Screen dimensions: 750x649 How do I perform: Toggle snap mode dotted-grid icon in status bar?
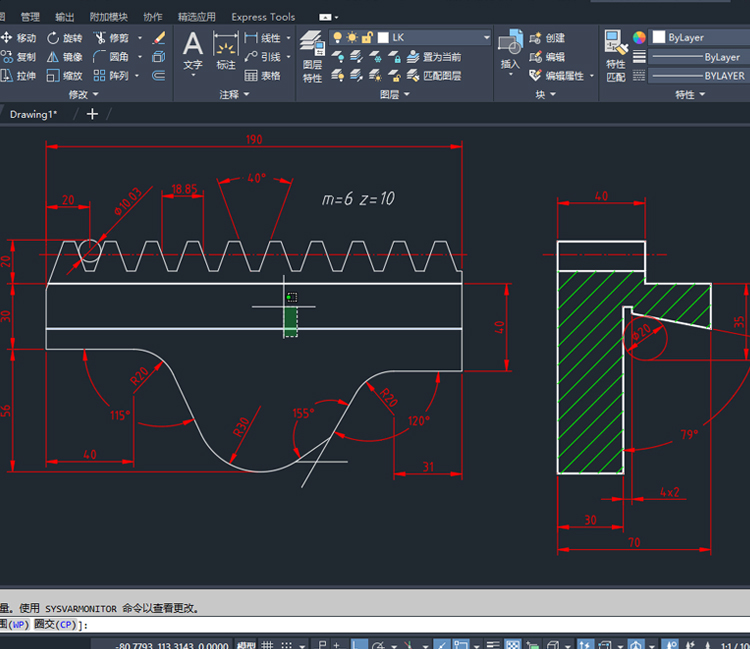287,645
